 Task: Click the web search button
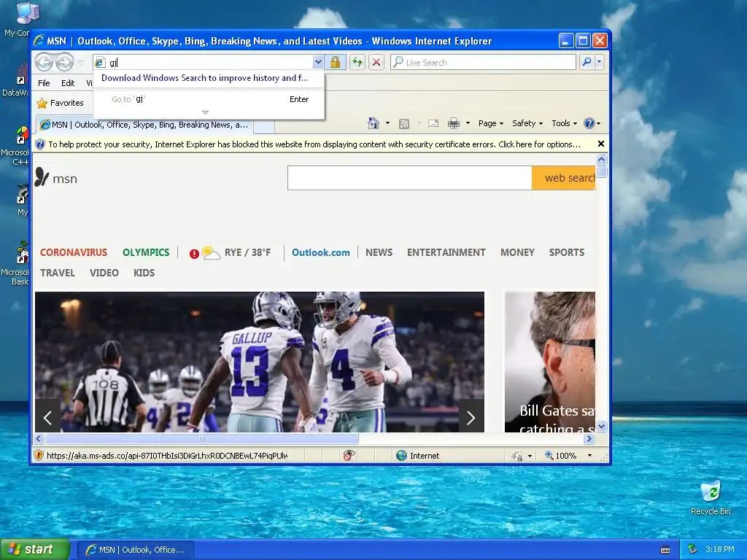564,178
